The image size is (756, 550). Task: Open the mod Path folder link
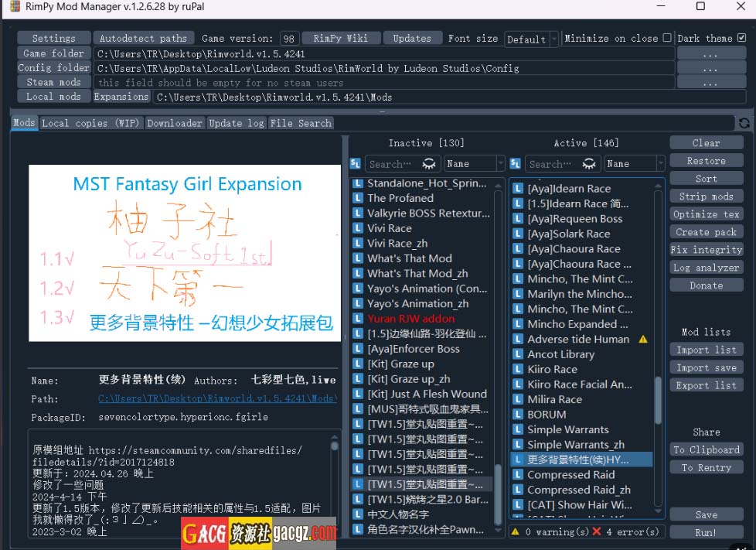tap(216, 399)
